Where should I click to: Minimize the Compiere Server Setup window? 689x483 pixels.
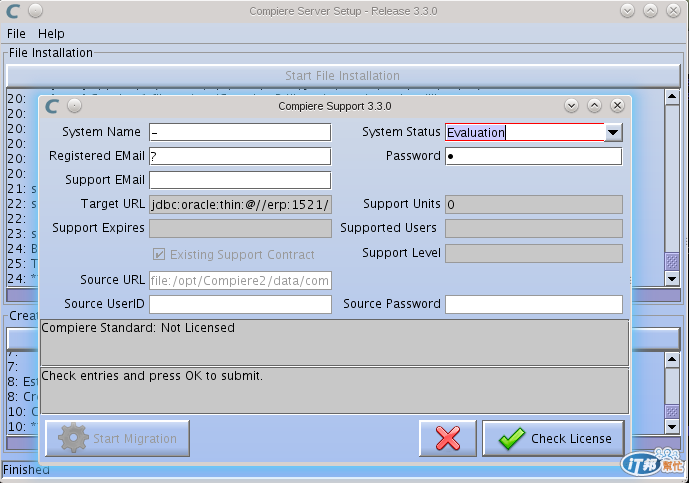point(627,11)
